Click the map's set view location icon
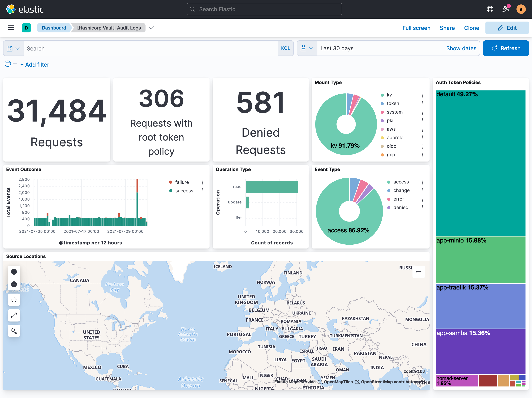 click(14, 300)
